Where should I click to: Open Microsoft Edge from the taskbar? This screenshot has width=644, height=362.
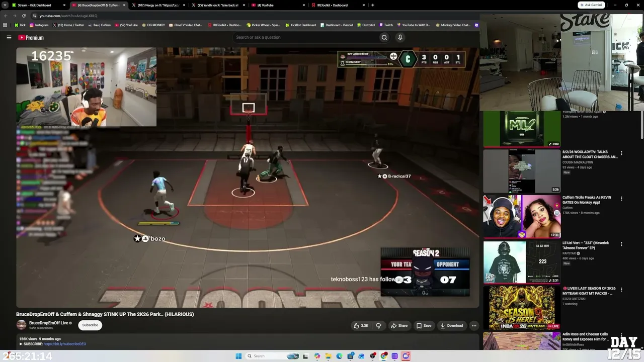pyautogui.click(x=339, y=356)
